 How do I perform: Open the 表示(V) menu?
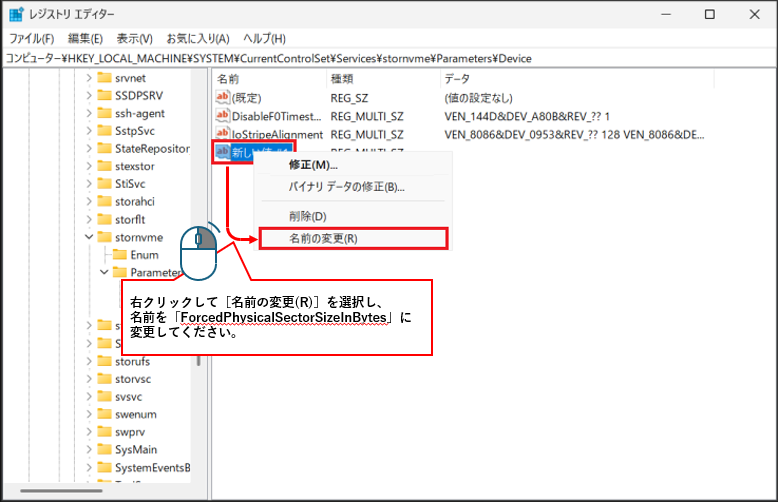click(134, 39)
